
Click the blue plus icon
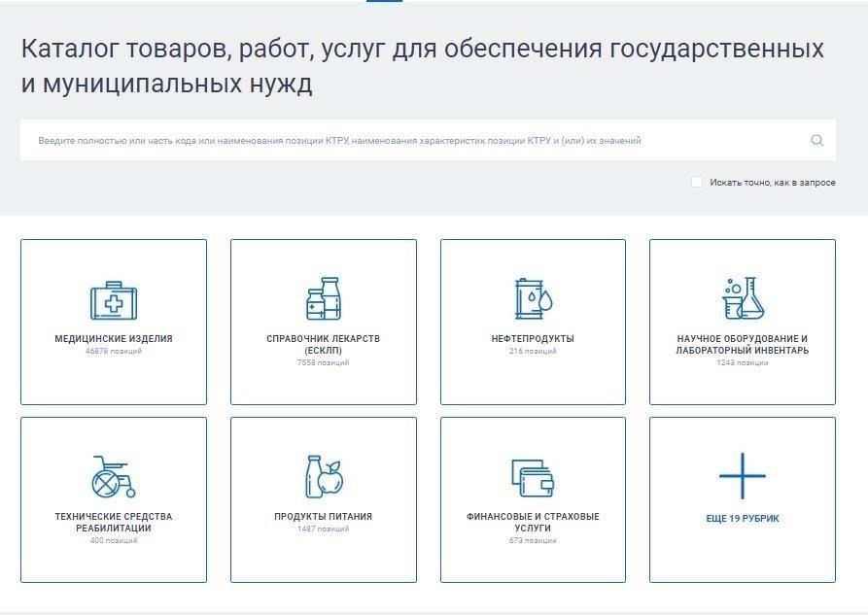(x=743, y=475)
